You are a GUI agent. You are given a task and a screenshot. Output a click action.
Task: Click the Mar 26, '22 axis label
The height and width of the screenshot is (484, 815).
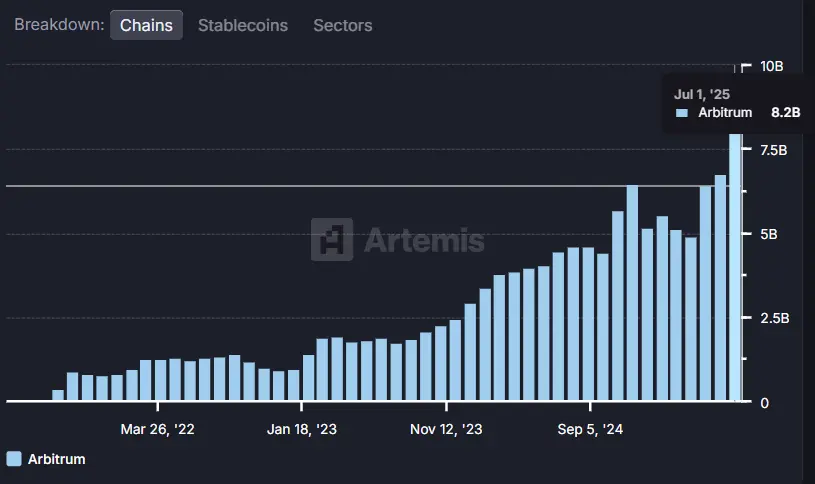pyautogui.click(x=157, y=429)
